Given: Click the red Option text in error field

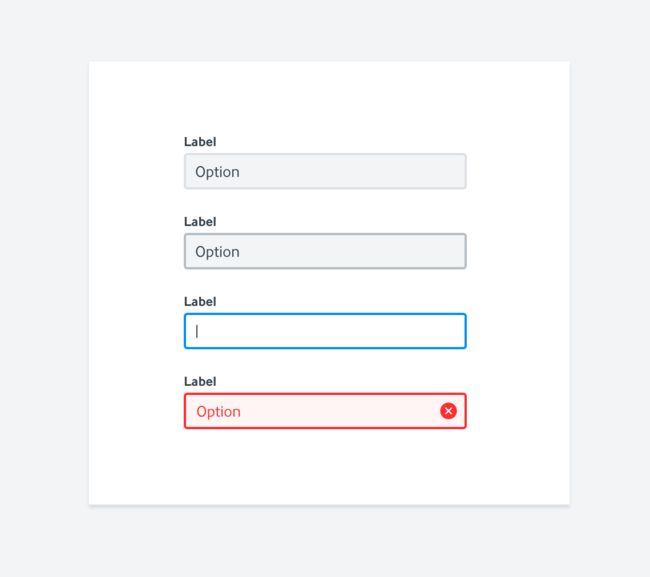Looking at the screenshot, I should 218,412.
